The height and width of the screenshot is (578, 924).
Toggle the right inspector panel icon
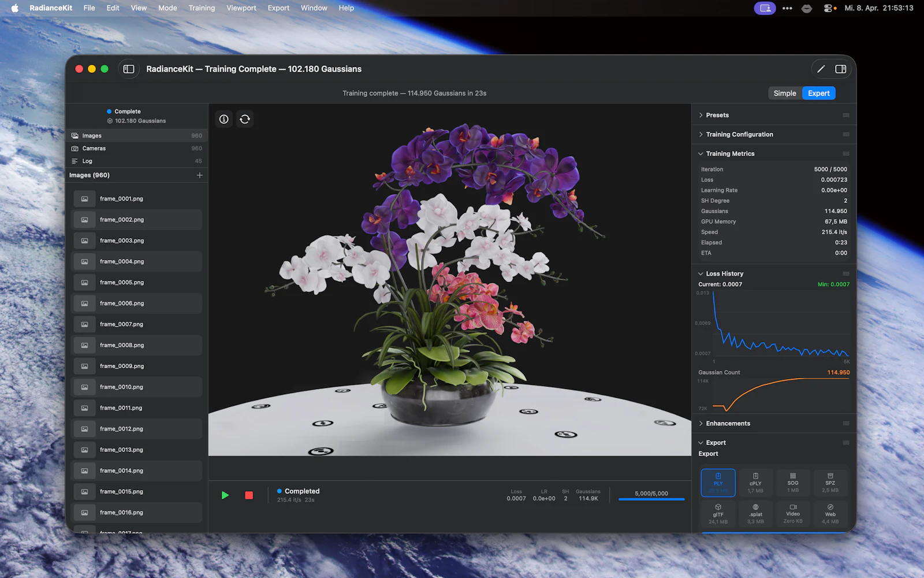click(x=840, y=69)
